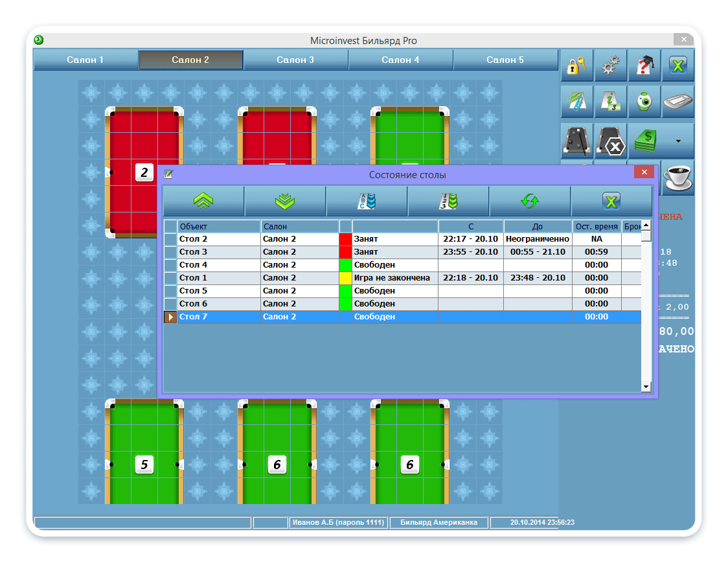The image size is (728, 563).
Task: Click the padlock and key lock icon
Action: 576,66
